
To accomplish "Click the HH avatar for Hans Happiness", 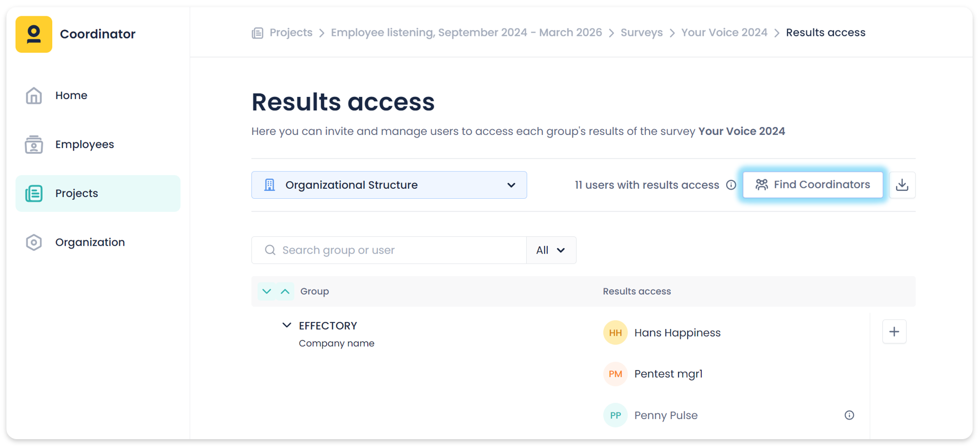I will 615,333.
